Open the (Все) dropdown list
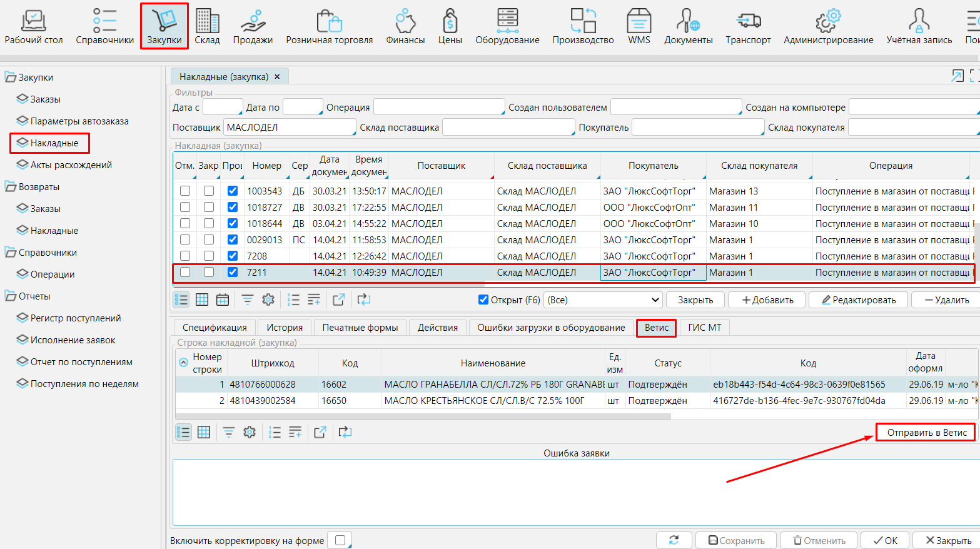Viewport: 980px width, 549px height. pos(603,300)
